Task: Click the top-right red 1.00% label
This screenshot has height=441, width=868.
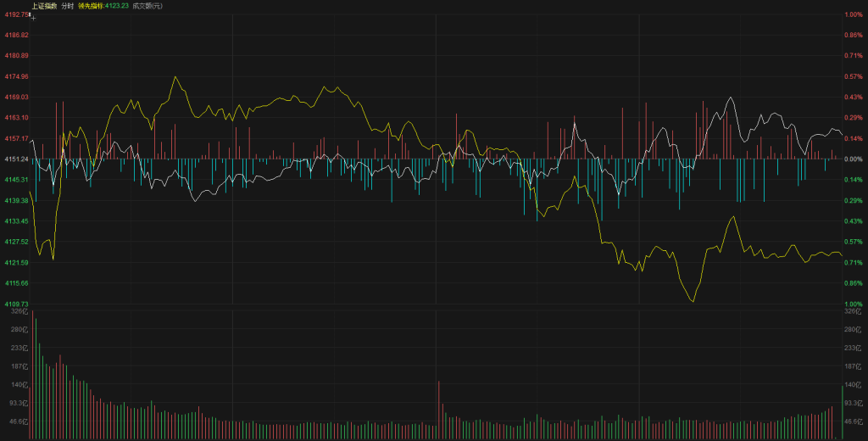Action: [x=854, y=14]
